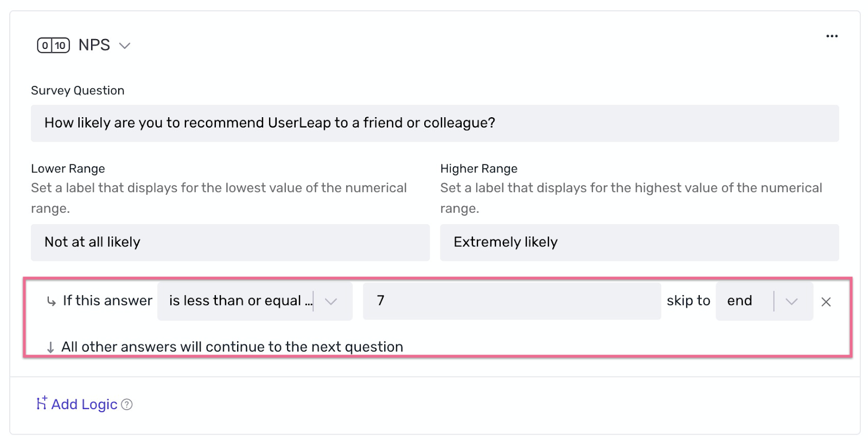Focus the 'Not at all likely' field
The width and height of the screenshot is (868, 440).
pos(230,243)
